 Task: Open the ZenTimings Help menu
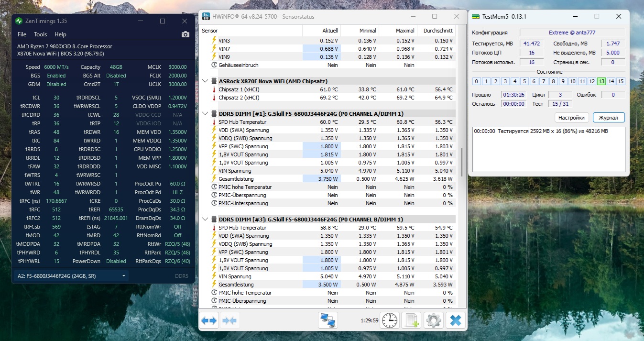[60, 34]
